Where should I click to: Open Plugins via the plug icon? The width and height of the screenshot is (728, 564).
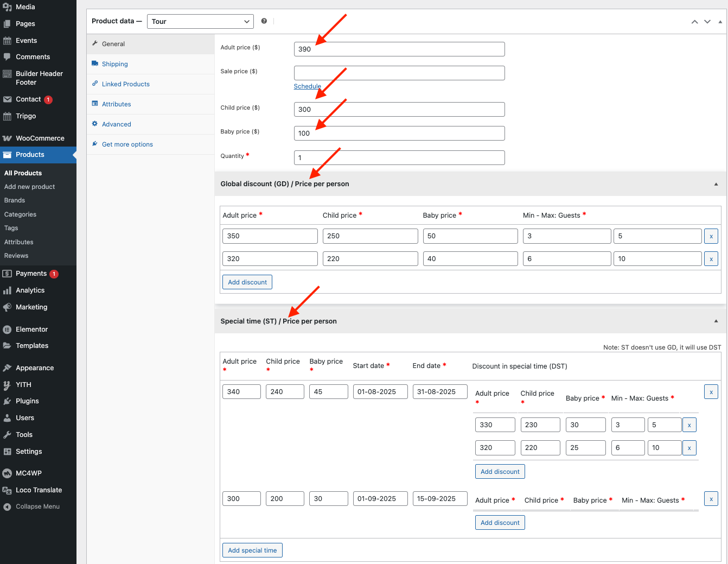(x=7, y=401)
